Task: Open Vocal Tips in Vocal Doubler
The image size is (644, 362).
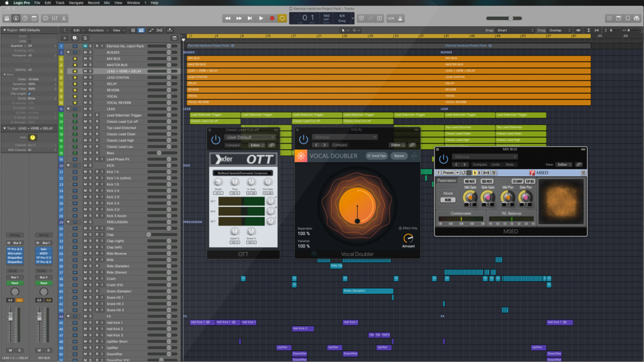Action: pyautogui.click(x=377, y=156)
